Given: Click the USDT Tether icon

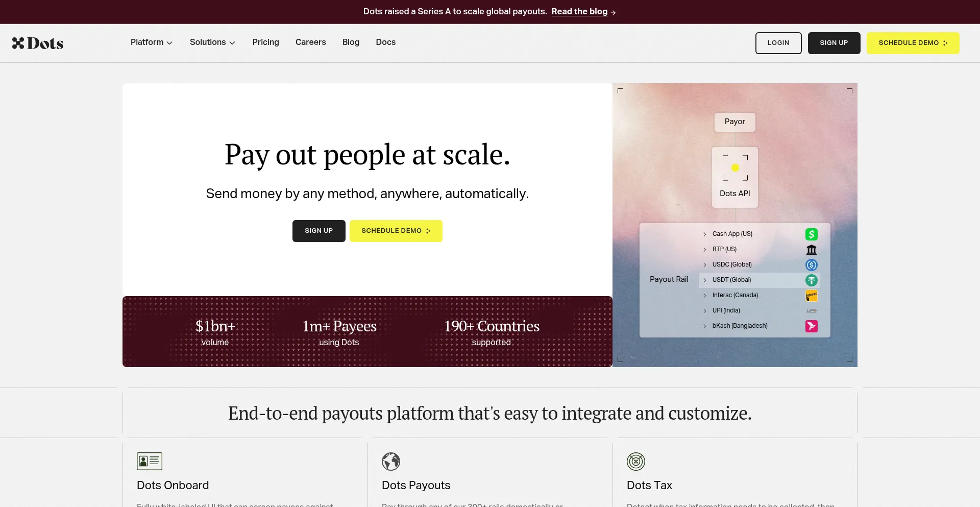Looking at the screenshot, I should (x=812, y=280).
